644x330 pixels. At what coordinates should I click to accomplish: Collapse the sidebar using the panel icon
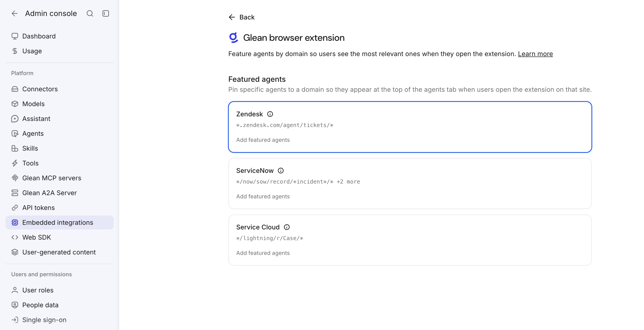[106, 13]
